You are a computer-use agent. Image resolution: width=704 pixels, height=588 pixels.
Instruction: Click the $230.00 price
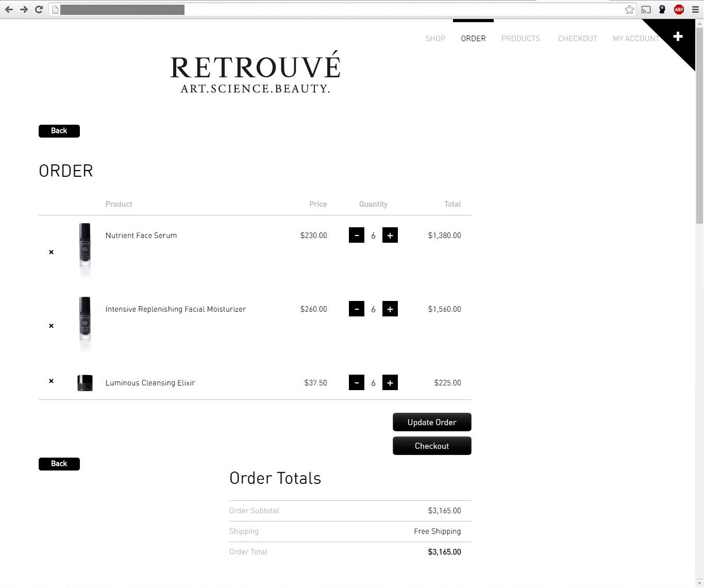click(x=313, y=236)
